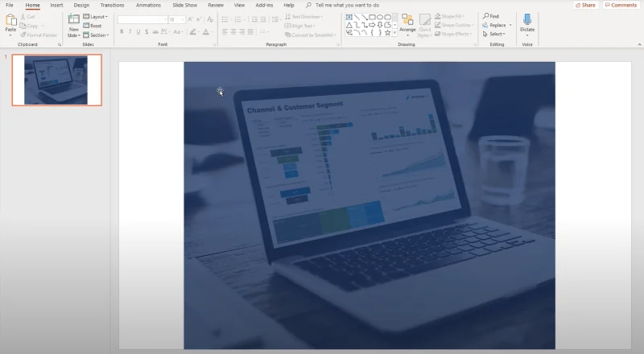The height and width of the screenshot is (354, 644).
Task: Align text right
Action: pyautogui.click(x=242, y=31)
